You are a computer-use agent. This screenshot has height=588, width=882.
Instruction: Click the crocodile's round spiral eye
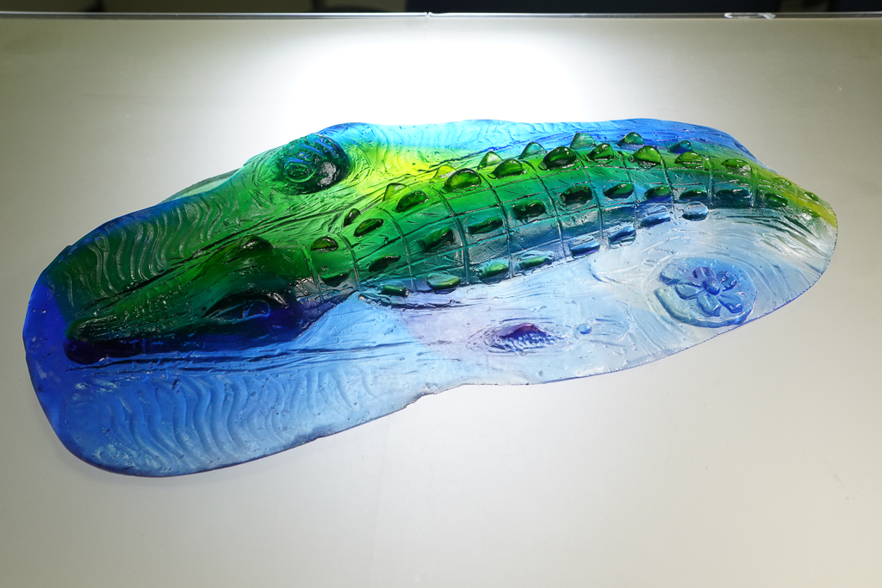(312, 164)
